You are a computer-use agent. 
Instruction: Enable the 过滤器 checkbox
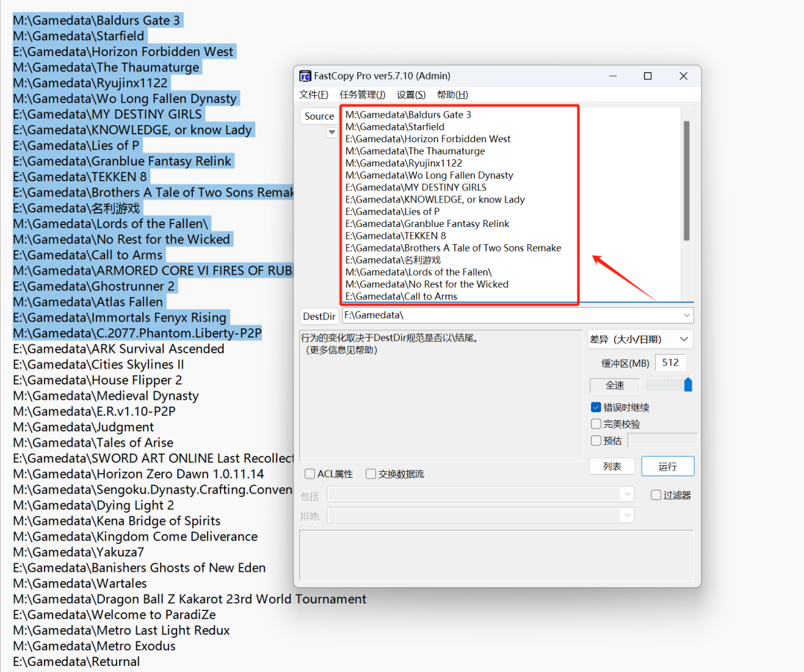pyautogui.click(x=656, y=495)
